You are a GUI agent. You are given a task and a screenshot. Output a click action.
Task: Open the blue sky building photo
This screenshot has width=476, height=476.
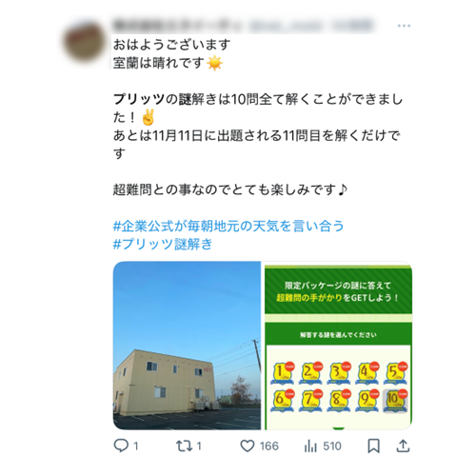(187, 346)
